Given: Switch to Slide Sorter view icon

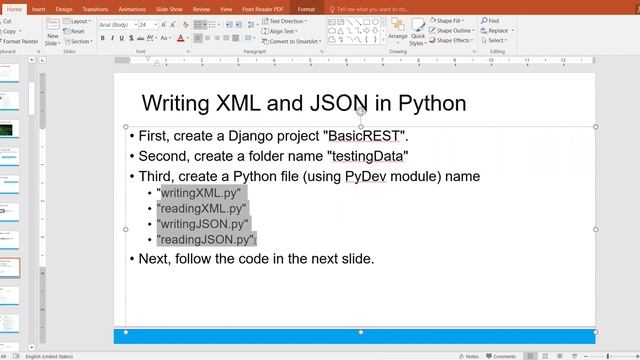Looking at the screenshot, I should (x=545, y=356).
